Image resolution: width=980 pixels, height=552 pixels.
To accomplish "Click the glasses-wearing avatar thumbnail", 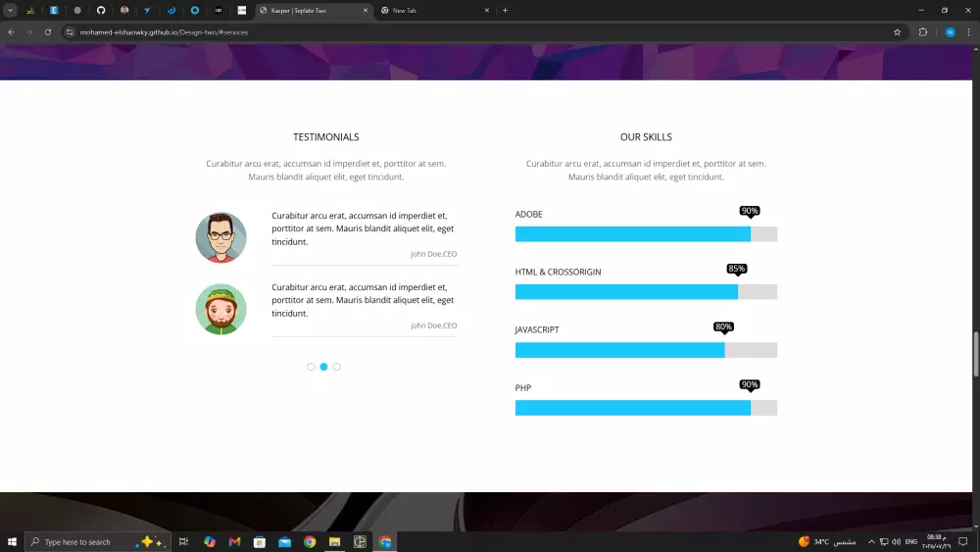I will (220, 237).
